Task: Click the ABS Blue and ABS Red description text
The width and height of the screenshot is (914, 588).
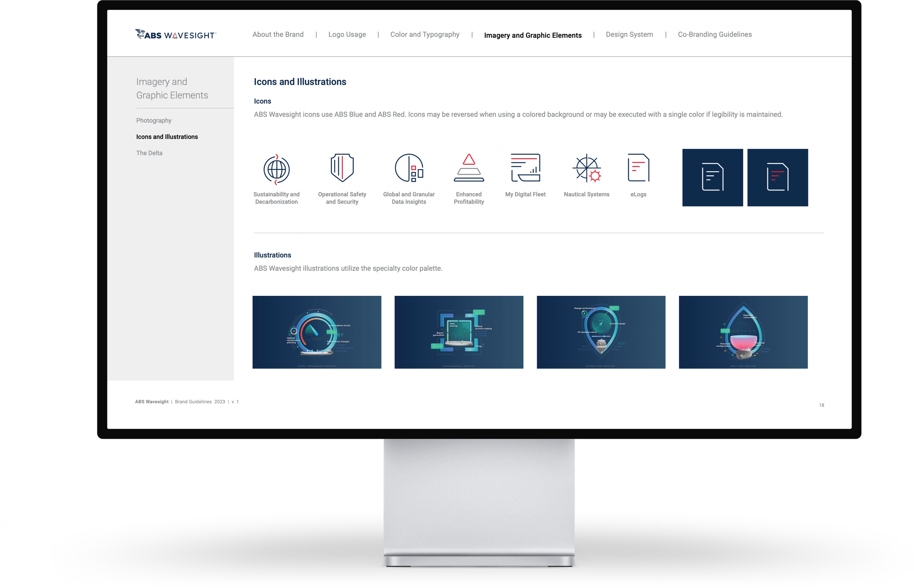Action: (518, 114)
